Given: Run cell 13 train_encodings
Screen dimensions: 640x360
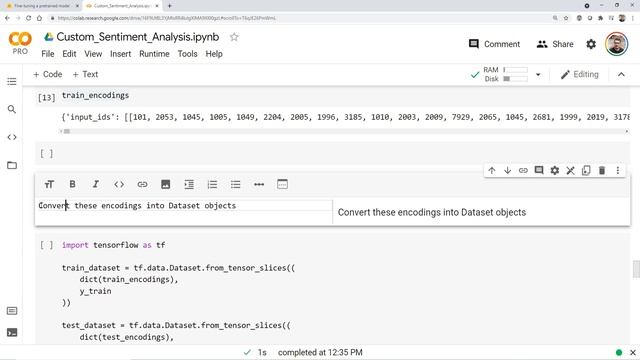Looking at the screenshot, I should pos(46,98).
